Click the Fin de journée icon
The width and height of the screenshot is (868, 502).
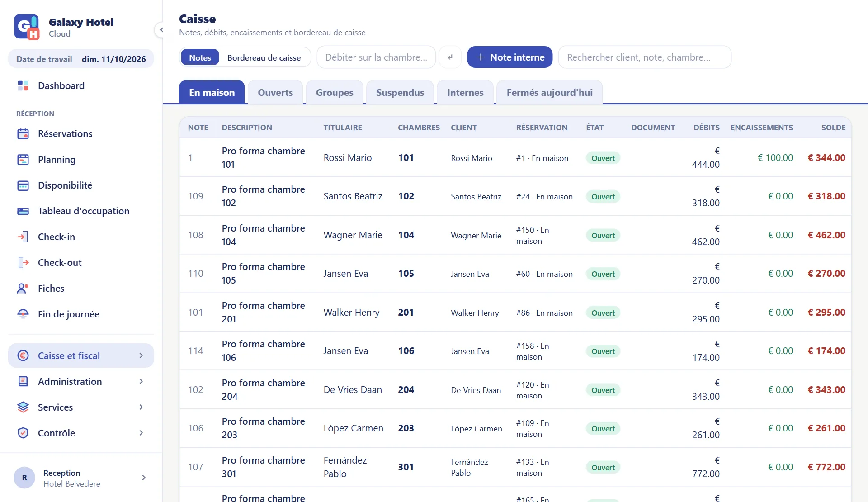point(23,314)
